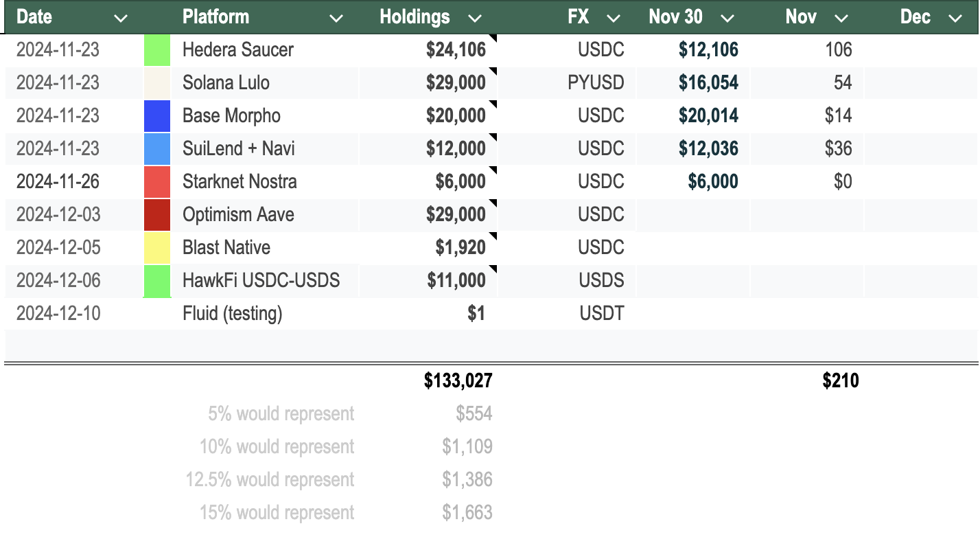Image resolution: width=980 pixels, height=559 pixels.
Task: Select the 2024-11-26 date cell
Action: [x=74, y=181]
